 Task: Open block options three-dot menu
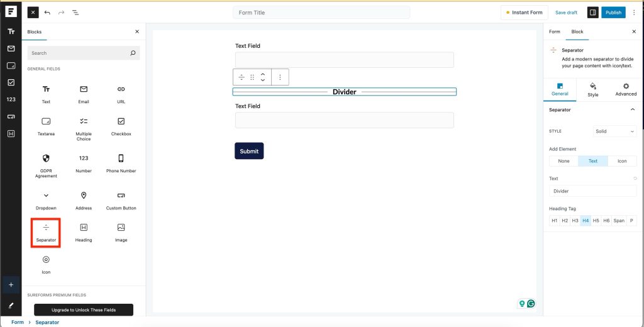click(280, 77)
